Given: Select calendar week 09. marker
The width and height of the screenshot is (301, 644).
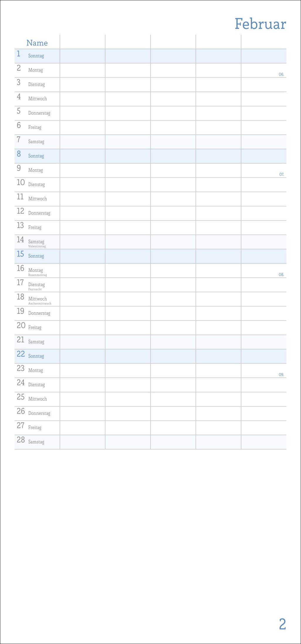Looking at the screenshot, I should tap(281, 375).
